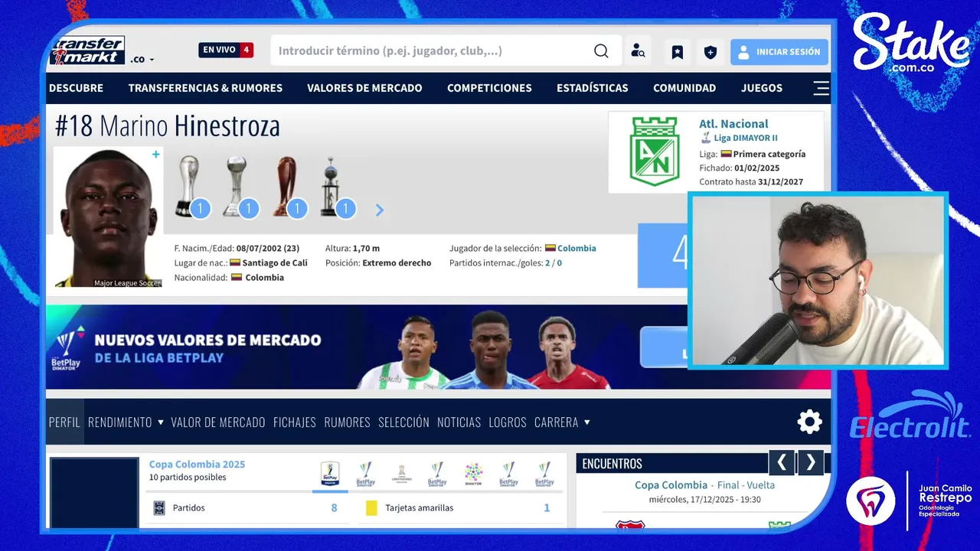
Task: Go to next match in Encuentros
Action: tap(811, 462)
